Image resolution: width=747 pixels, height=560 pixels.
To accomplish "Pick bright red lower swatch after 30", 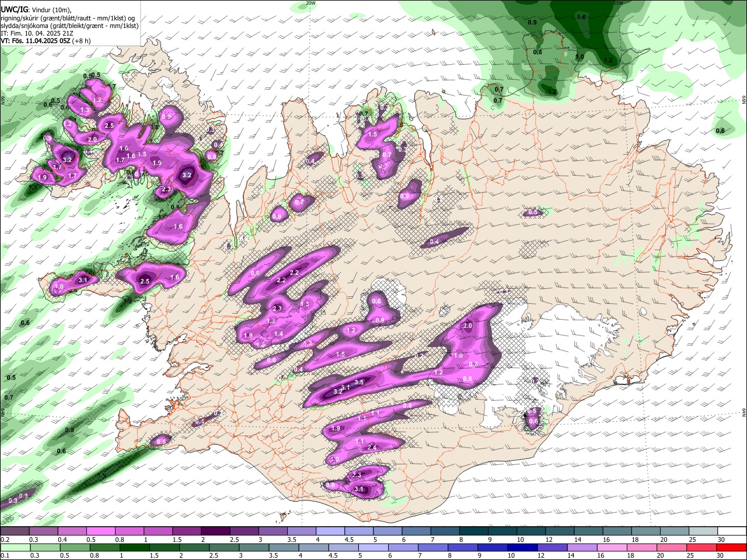I will coord(732,547).
